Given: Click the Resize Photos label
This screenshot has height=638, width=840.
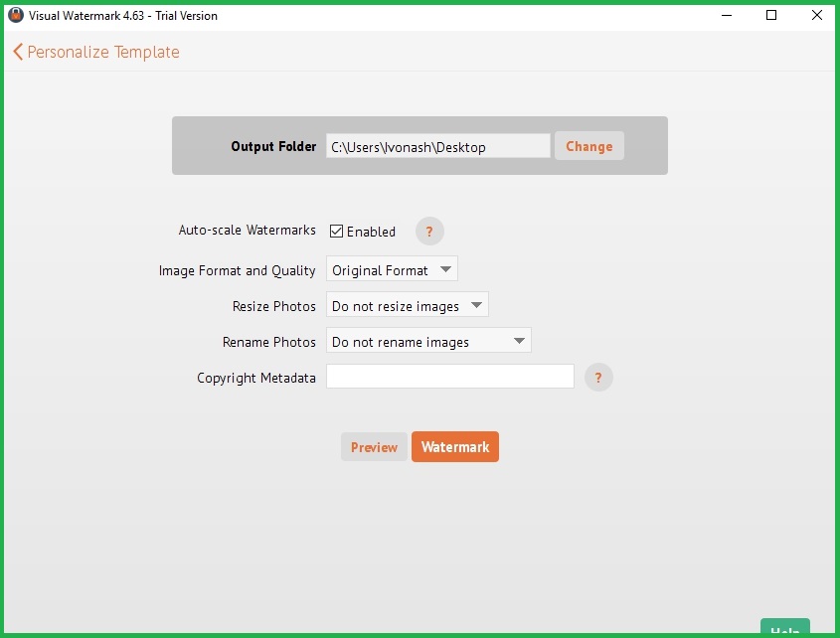Looking at the screenshot, I should tap(273, 306).
